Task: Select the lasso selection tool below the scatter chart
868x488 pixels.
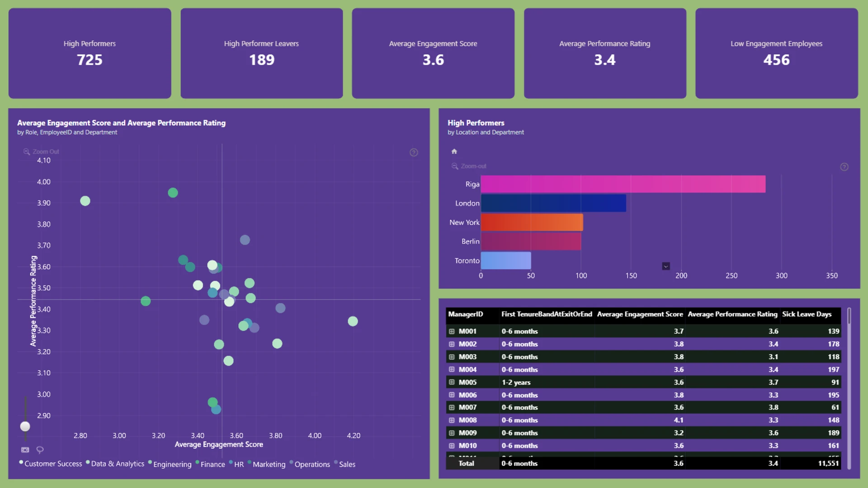Action: (40, 450)
